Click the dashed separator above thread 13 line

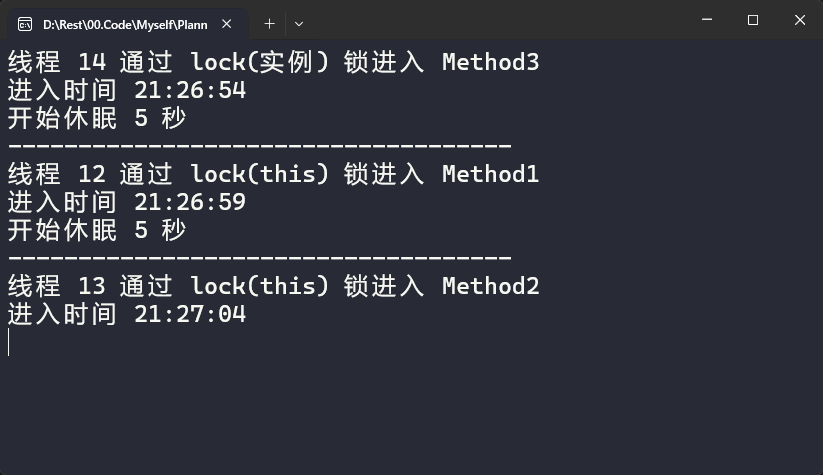coord(260,258)
